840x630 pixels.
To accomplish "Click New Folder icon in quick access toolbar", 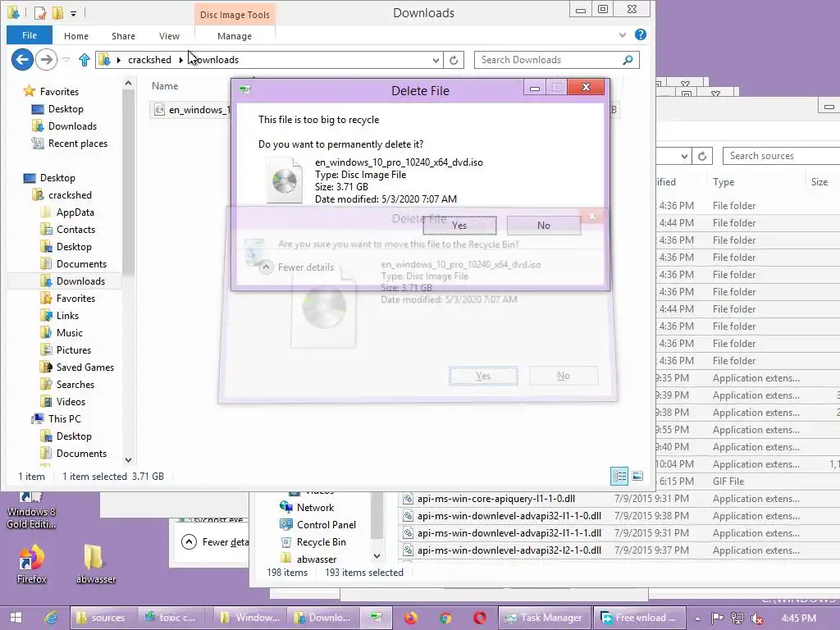I will 57,12.
